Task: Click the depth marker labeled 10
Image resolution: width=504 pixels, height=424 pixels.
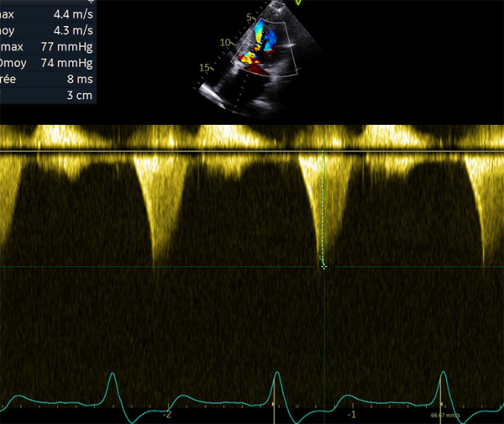Action: click(x=225, y=41)
